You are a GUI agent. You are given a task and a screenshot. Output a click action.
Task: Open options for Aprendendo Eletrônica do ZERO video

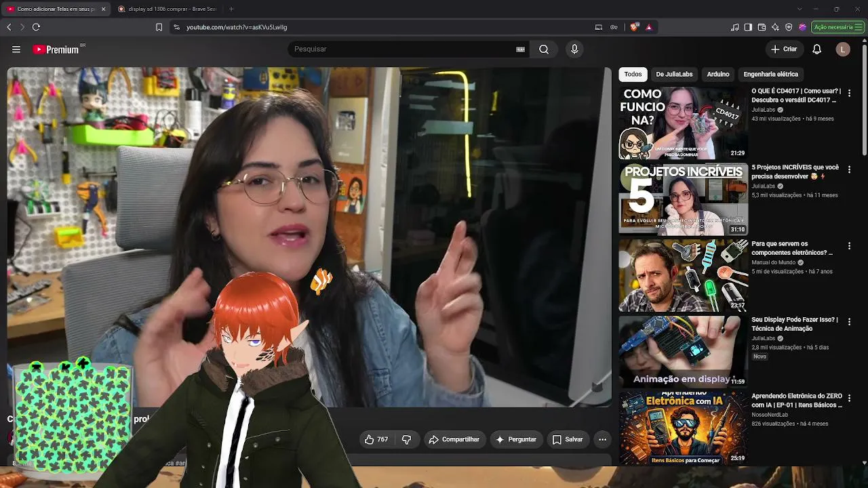[x=849, y=399]
